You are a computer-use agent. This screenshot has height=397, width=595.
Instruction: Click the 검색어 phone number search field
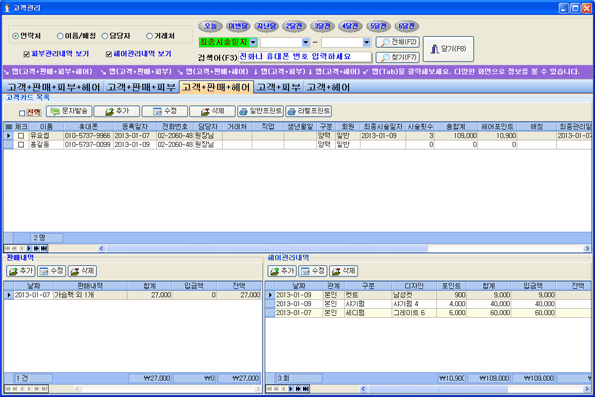click(305, 57)
